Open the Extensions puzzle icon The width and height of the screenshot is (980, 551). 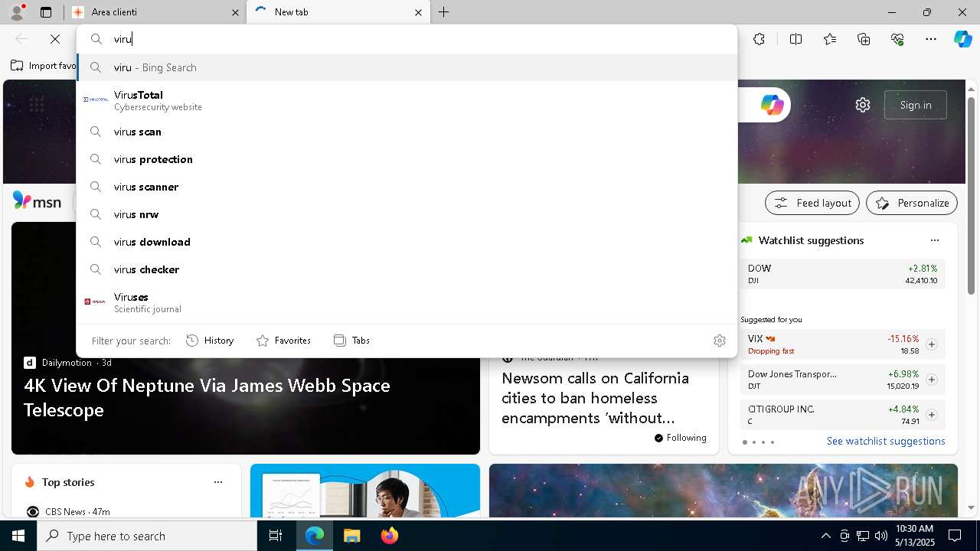click(759, 39)
